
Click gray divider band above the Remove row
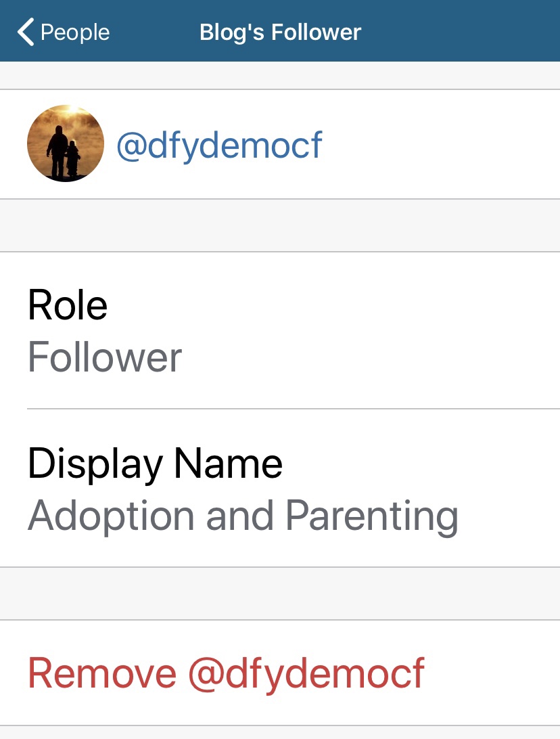click(280, 594)
